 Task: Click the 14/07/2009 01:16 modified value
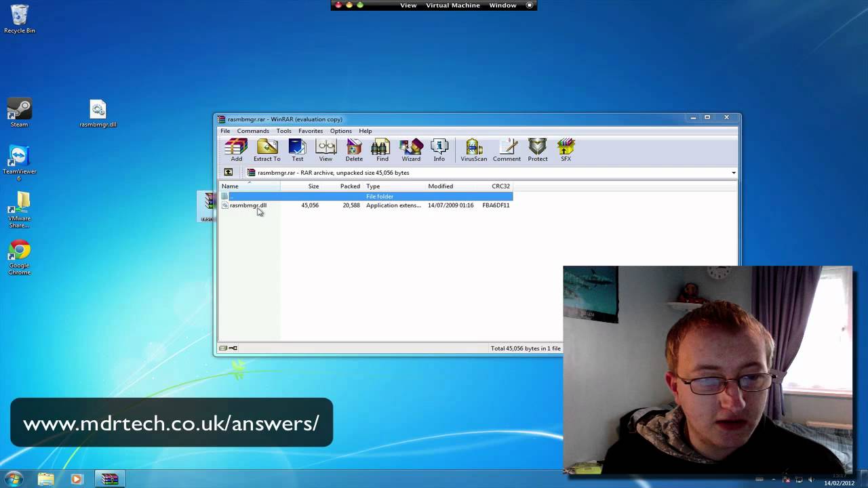click(x=450, y=205)
